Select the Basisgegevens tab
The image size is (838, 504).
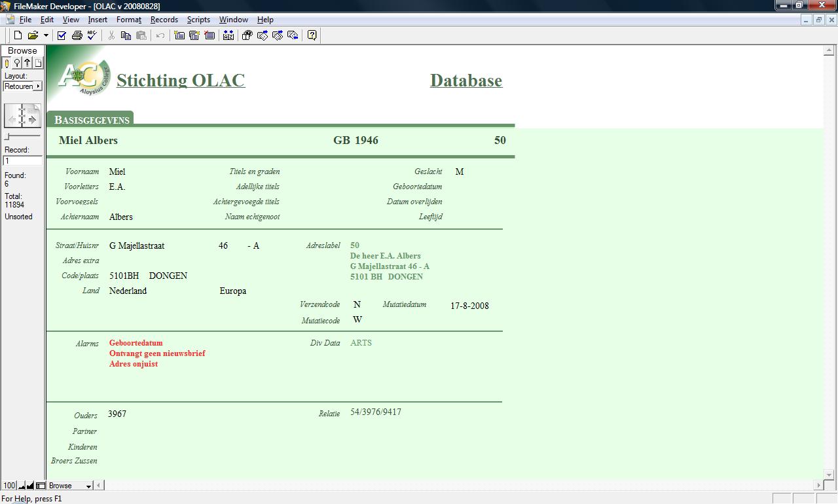click(91, 120)
